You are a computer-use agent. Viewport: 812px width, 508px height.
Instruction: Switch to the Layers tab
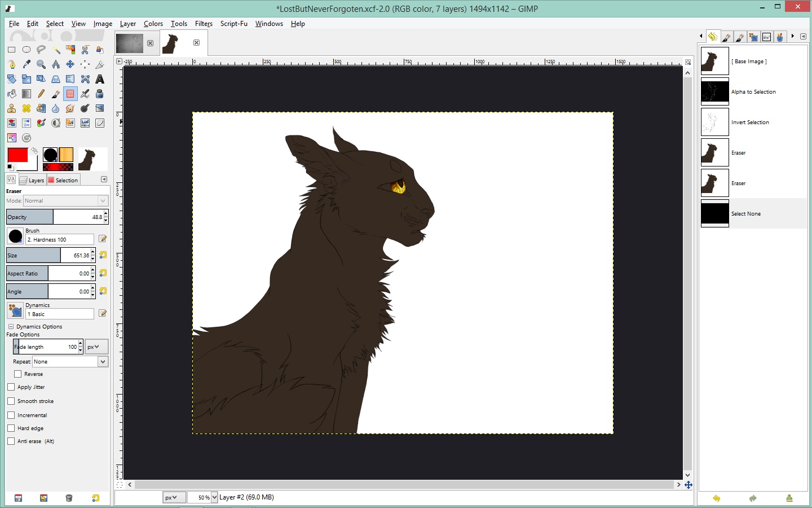click(x=32, y=180)
